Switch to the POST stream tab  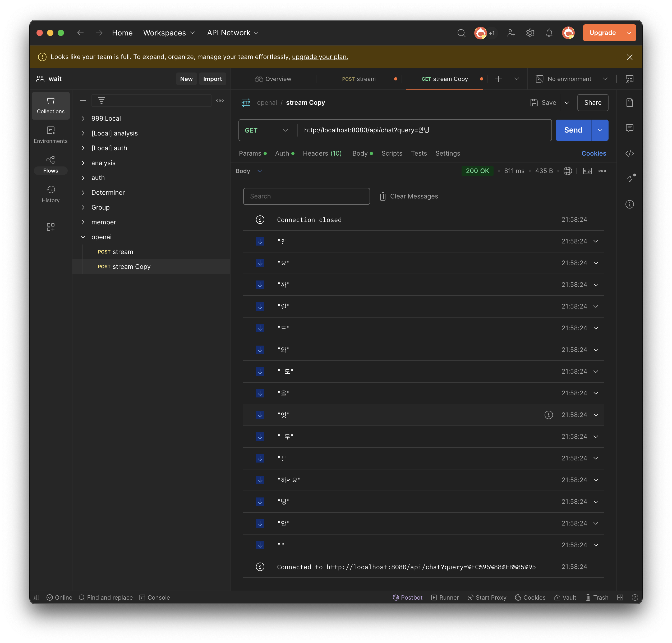tap(359, 79)
